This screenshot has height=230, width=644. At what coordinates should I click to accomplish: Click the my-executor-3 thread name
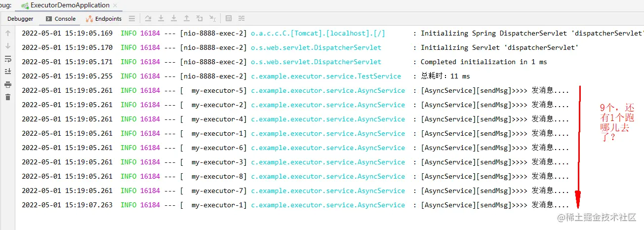[217, 162]
